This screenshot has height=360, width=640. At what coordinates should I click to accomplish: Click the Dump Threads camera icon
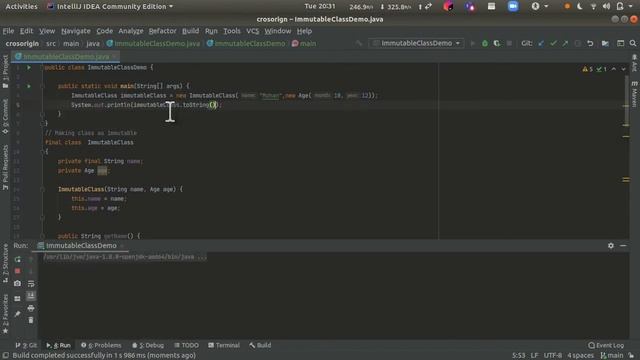click(x=17, y=283)
